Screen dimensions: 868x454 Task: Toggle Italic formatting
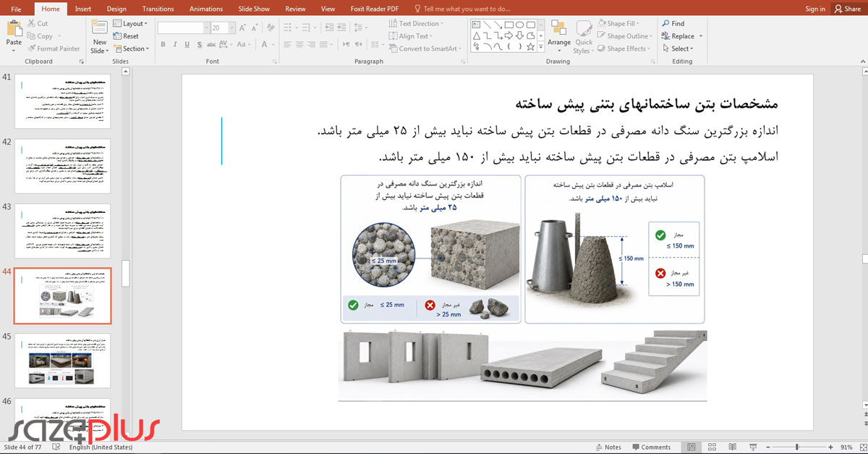pos(175,44)
